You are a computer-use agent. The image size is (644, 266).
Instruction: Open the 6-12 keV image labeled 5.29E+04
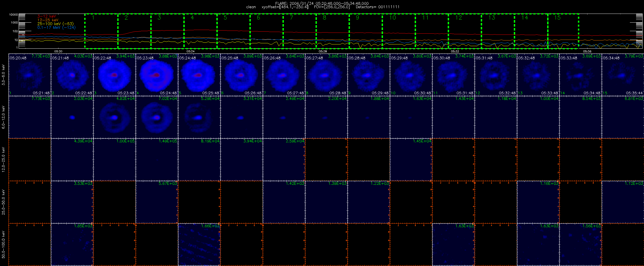[x=199, y=117]
